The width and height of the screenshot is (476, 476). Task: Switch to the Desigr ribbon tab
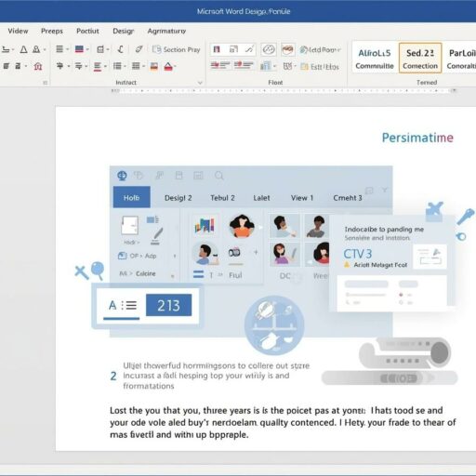124,31
